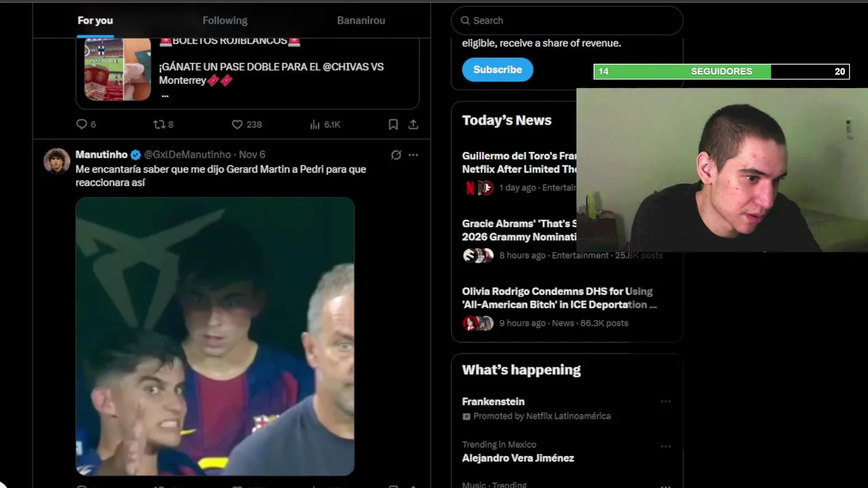Switch to the Bananirou tab
This screenshot has width=868, height=488.
tap(361, 20)
